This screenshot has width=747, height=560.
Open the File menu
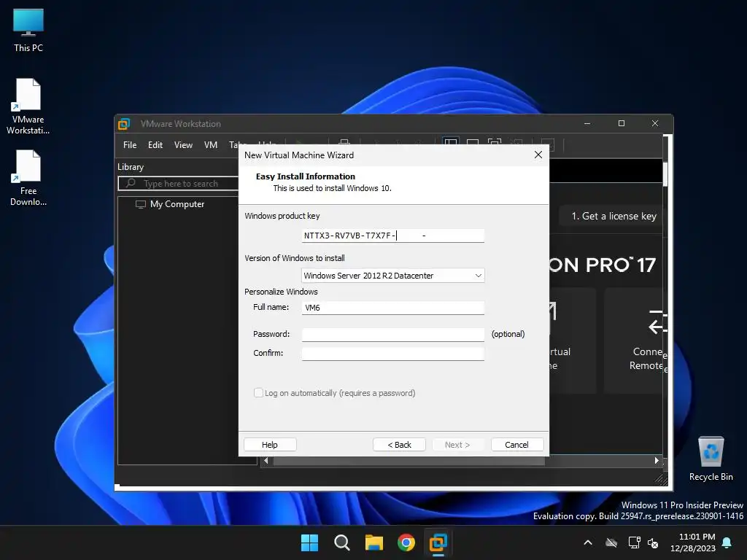(130, 145)
